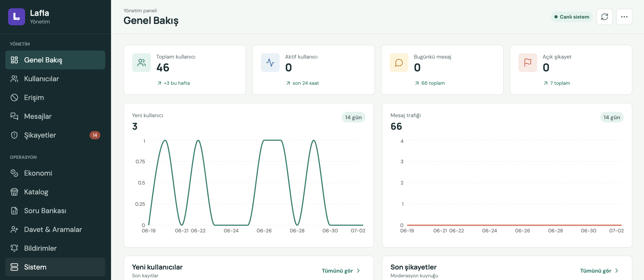Viewport: 644px width, 280px height.
Task: Click the Moderasyon kuyruğu subtitle
Action: tap(414, 276)
